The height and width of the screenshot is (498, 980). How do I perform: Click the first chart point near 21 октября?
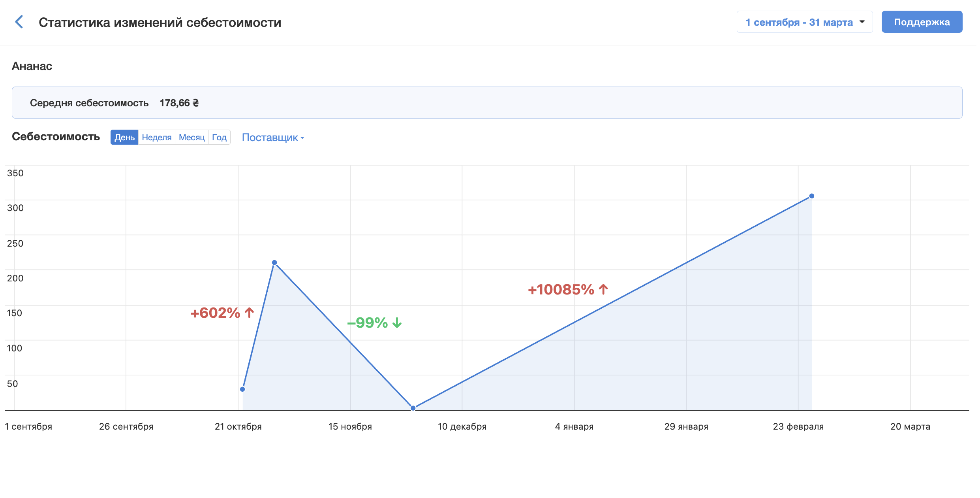click(242, 389)
